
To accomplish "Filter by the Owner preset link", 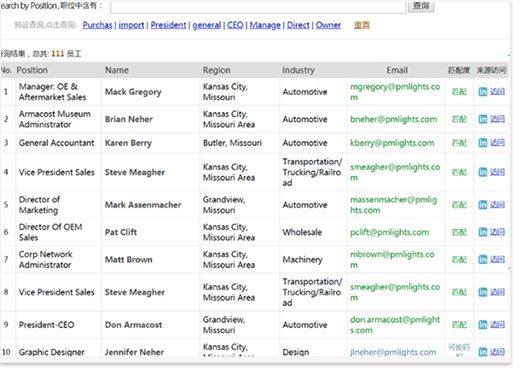I will [x=328, y=25].
